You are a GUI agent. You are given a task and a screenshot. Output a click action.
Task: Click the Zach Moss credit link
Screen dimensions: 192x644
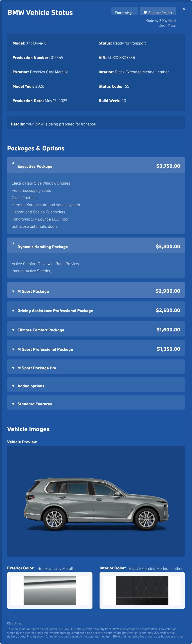167,25
